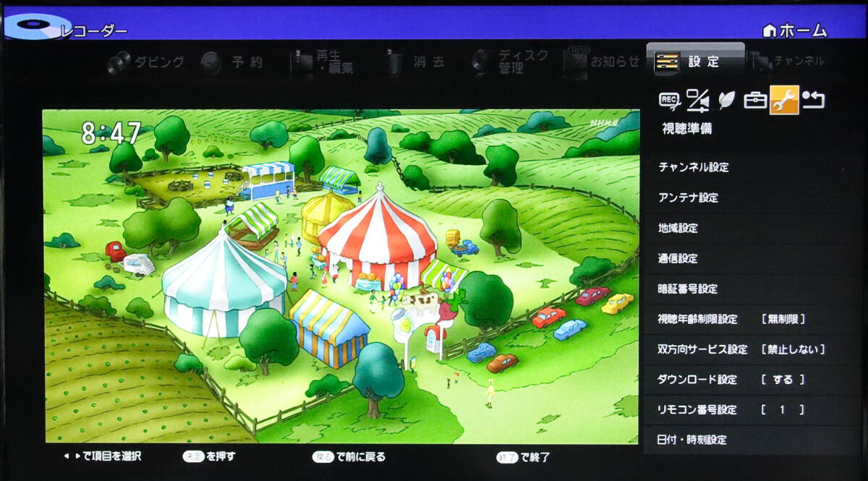Select the 設定 settings tab
Viewport: 868px width, 481px height.
[x=695, y=60]
